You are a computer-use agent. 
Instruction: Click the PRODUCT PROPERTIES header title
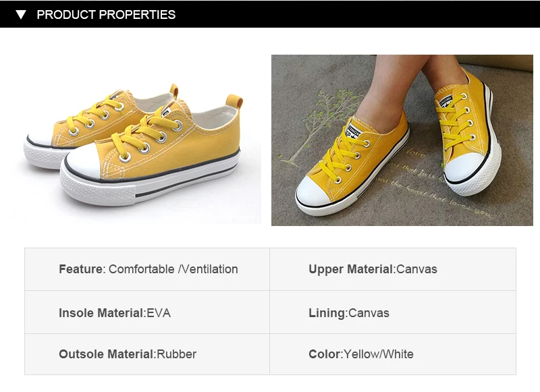(x=106, y=15)
